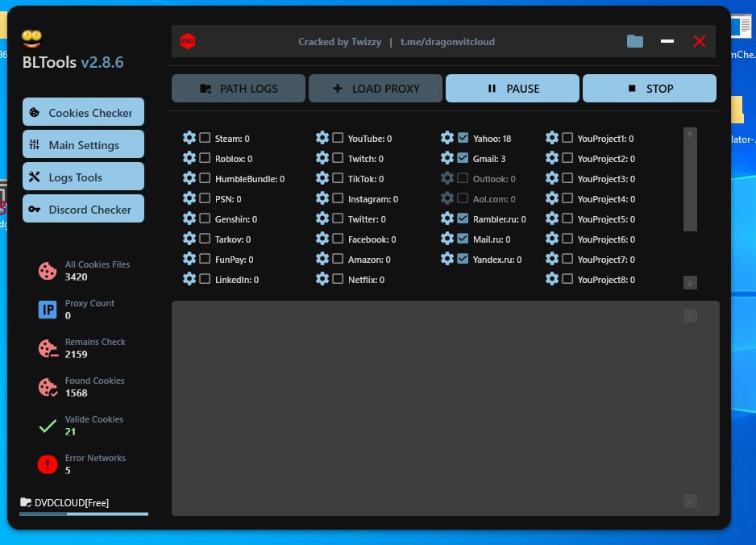Open the Yahoo service settings gear
Image resolution: width=756 pixels, height=545 pixels.
[447, 138]
